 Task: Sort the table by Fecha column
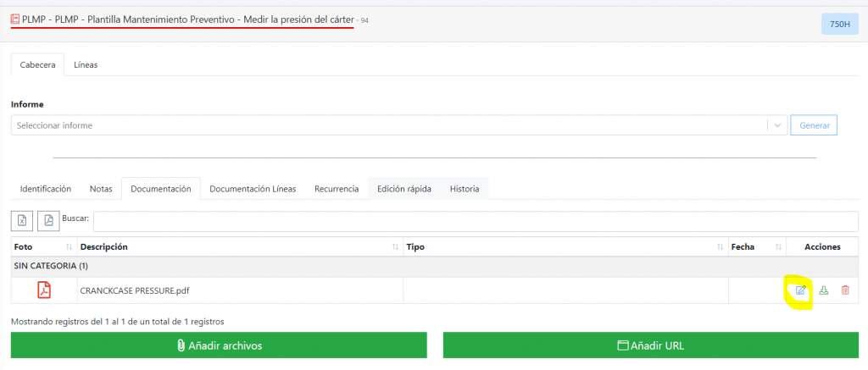pos(780,247)
